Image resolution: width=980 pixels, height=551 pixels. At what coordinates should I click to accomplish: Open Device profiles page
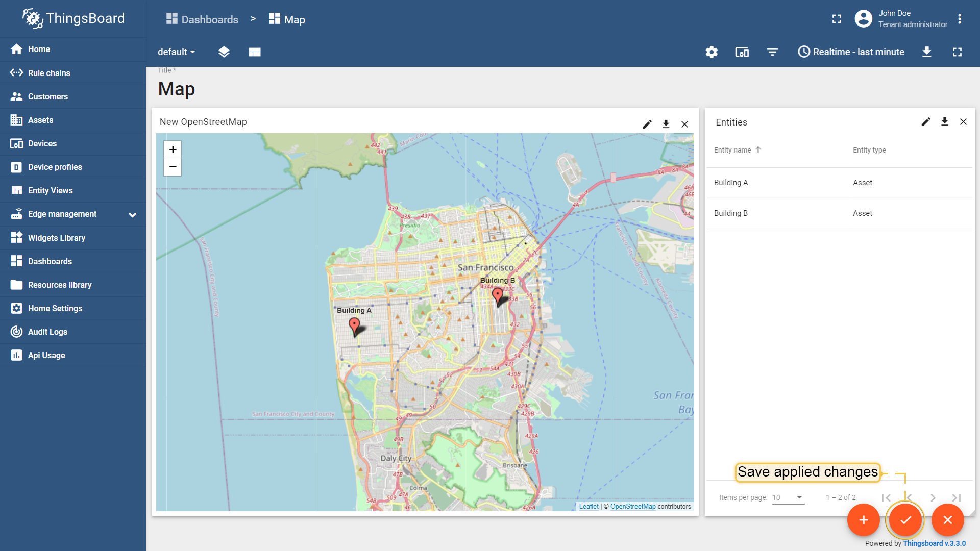pos(73,167)
